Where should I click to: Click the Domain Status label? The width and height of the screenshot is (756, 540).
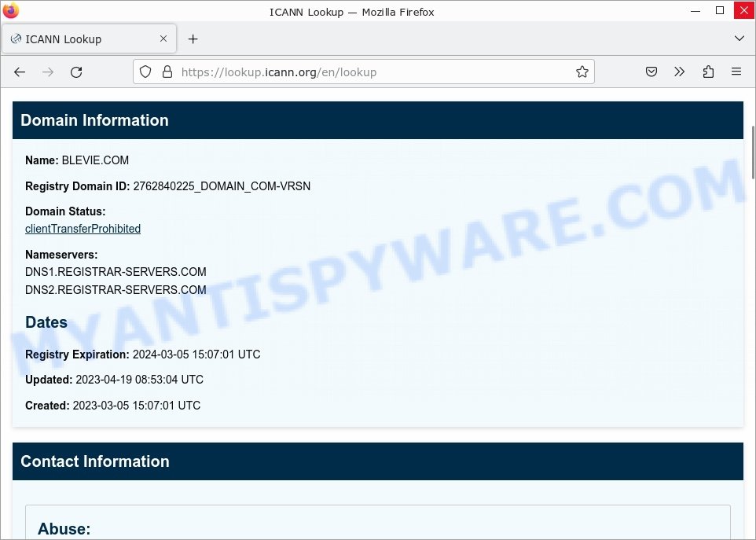tap(65, 211)
